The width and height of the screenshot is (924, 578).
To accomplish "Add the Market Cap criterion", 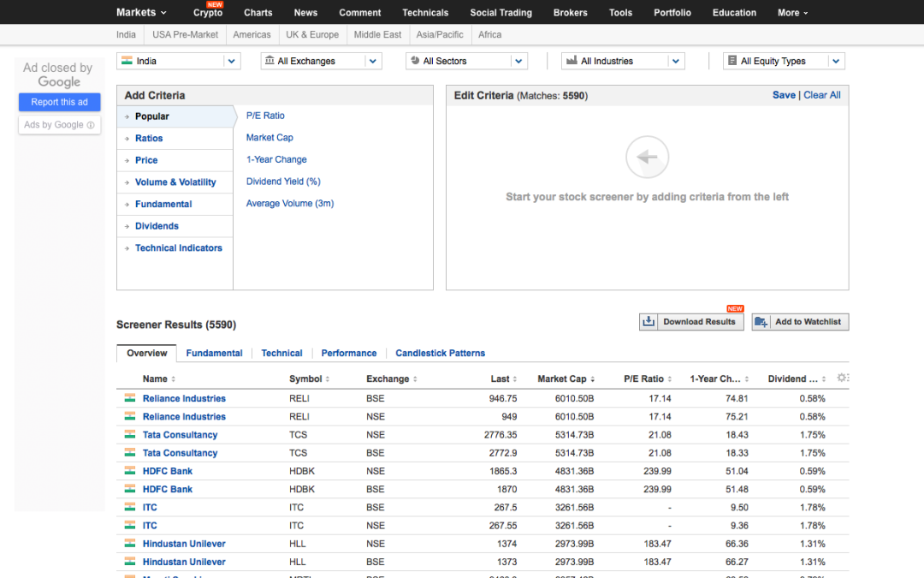I will point(269,137).
